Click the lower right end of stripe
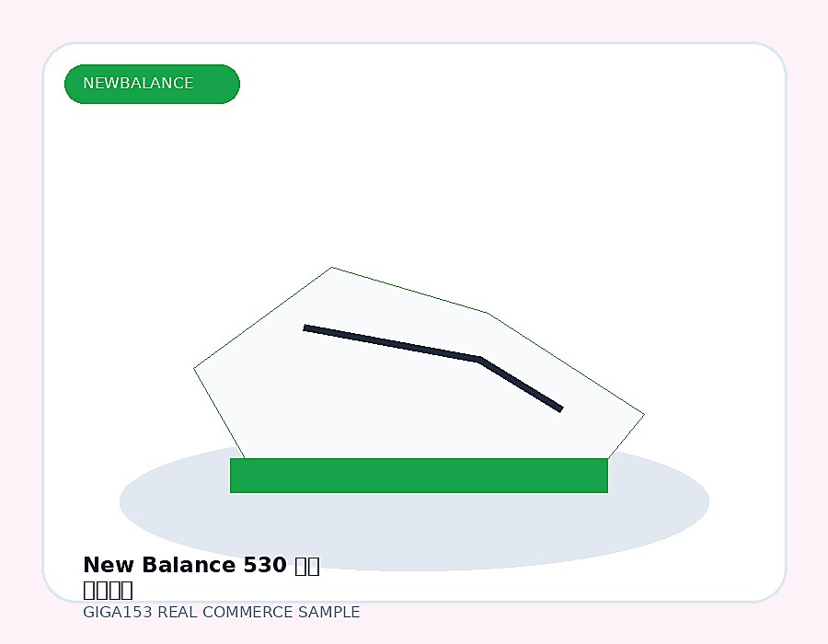 click(561, 408)
